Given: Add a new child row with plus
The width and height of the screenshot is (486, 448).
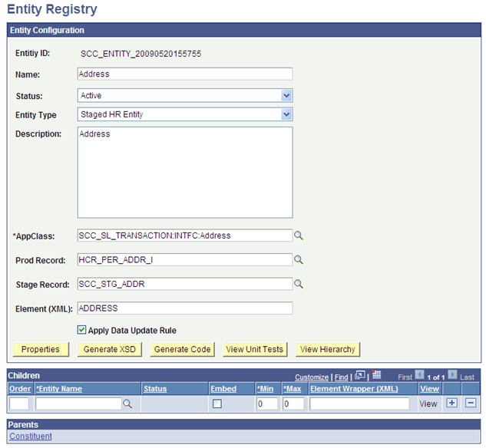Looking at the screenshot, I should click(x=451, y=403).
